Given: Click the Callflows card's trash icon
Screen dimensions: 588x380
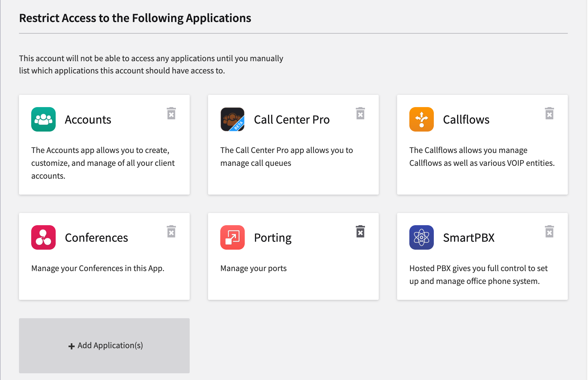Looking at the screenshot, I should point(549,113).
